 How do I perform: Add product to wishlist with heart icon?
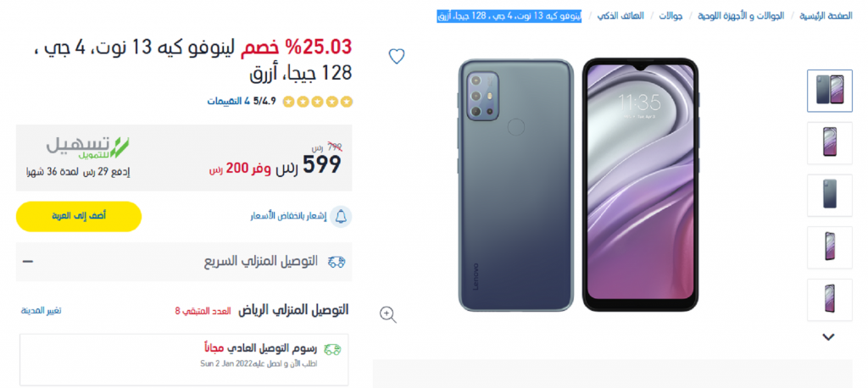[397, 57]
